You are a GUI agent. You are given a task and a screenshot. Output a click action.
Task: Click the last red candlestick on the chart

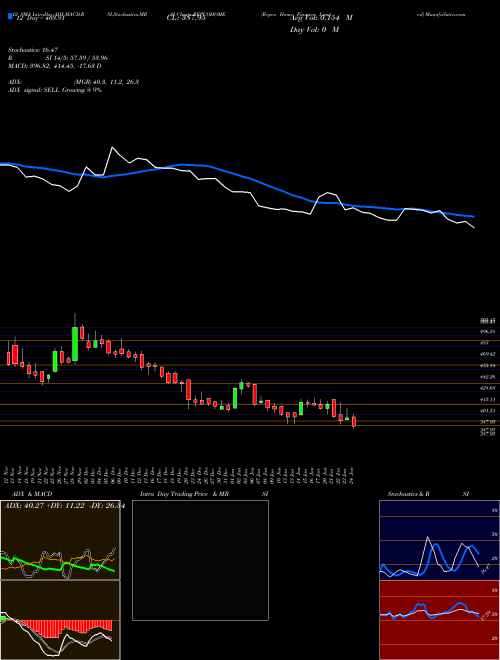(354, 421)
